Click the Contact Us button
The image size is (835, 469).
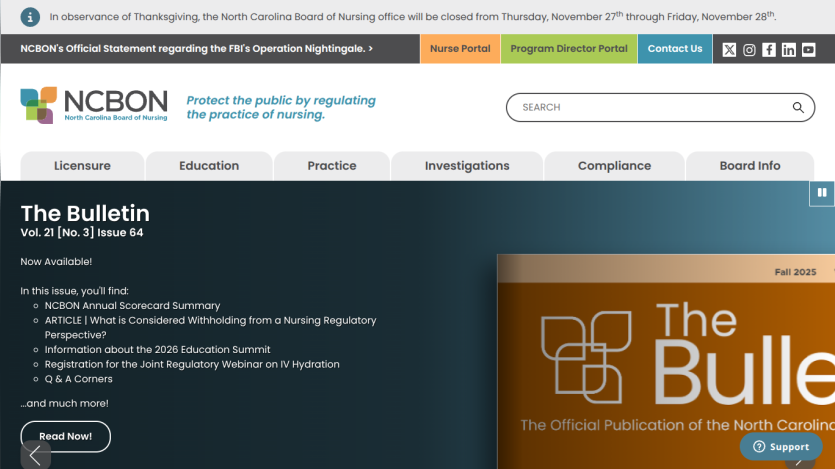[x=675, y=49]
